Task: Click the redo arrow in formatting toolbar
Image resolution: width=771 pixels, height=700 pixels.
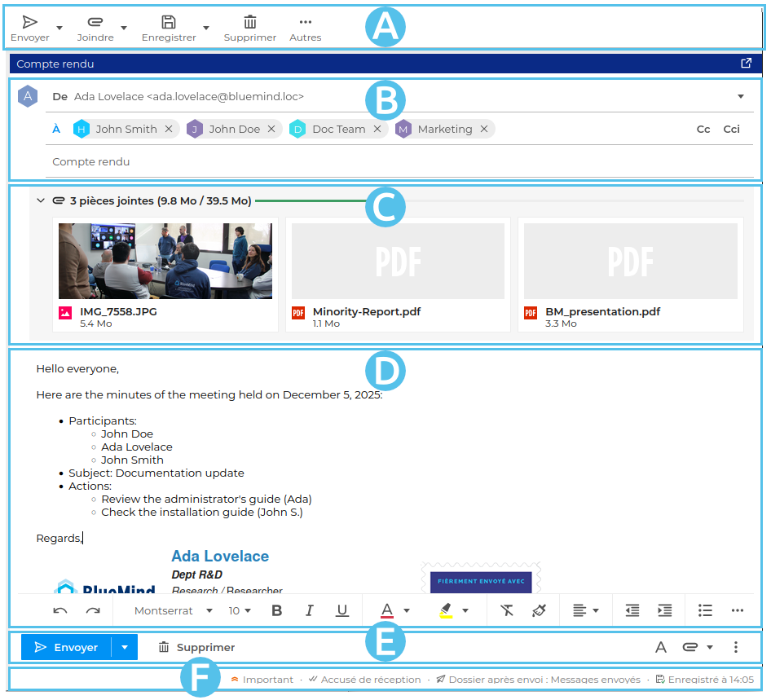Action: tap(93, 610)
